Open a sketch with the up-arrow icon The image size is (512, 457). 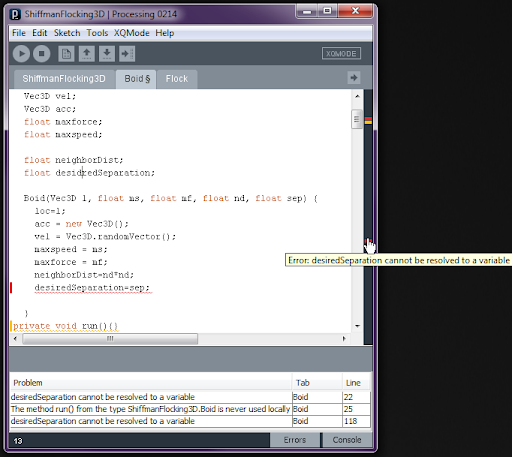click(87, 54)
